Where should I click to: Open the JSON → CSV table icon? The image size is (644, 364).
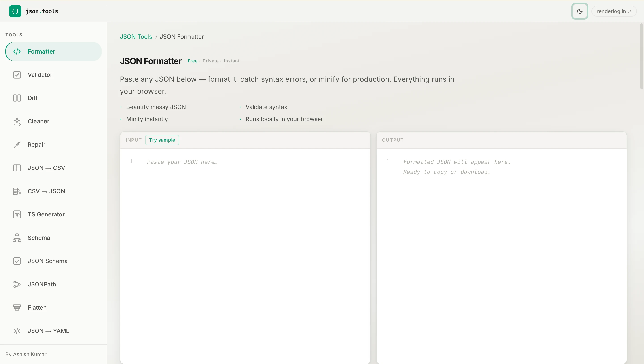pyautogui.click(x=17, y=168)
